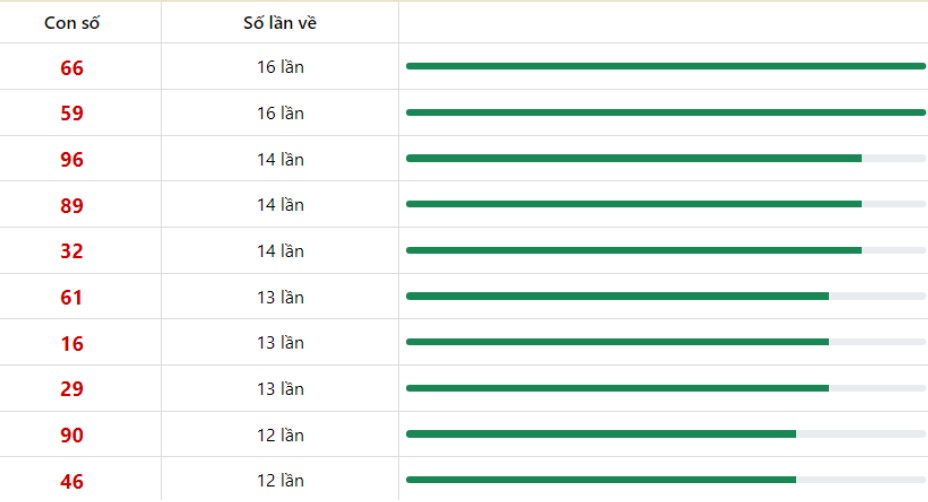Click the progress bar in the 90 row
Screen dimensions: 928x502
[666, 434]
